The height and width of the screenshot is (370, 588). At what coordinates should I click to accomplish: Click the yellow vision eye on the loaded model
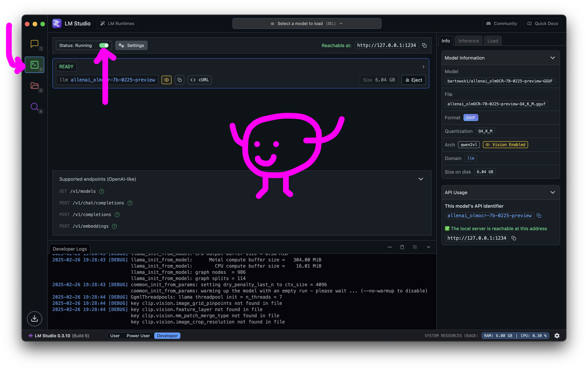(167, 80)
